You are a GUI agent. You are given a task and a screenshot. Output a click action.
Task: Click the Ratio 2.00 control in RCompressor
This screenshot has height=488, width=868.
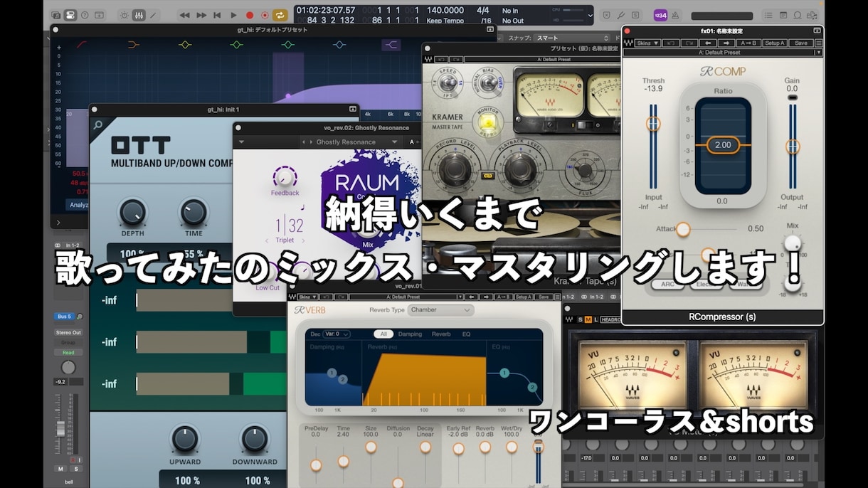(723, 144)
